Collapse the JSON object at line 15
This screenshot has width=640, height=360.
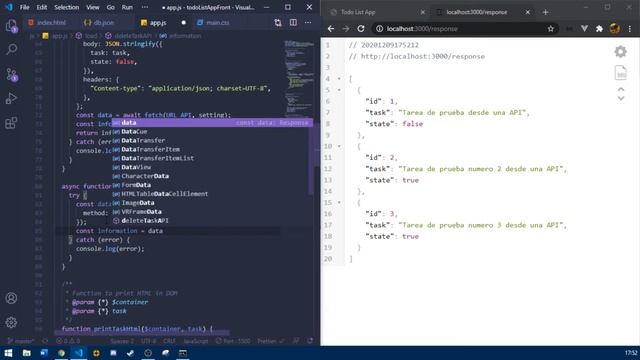pyautogui.click(x=339, y=202)
